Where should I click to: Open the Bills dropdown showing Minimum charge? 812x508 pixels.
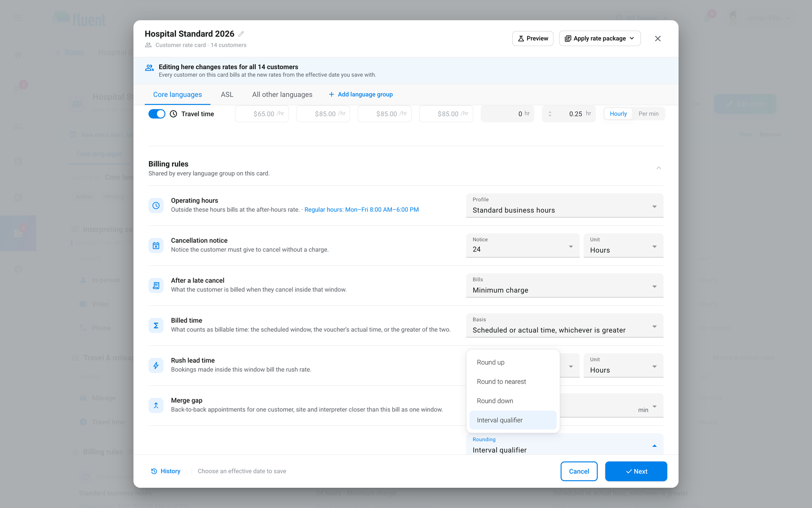pos(565,286)
